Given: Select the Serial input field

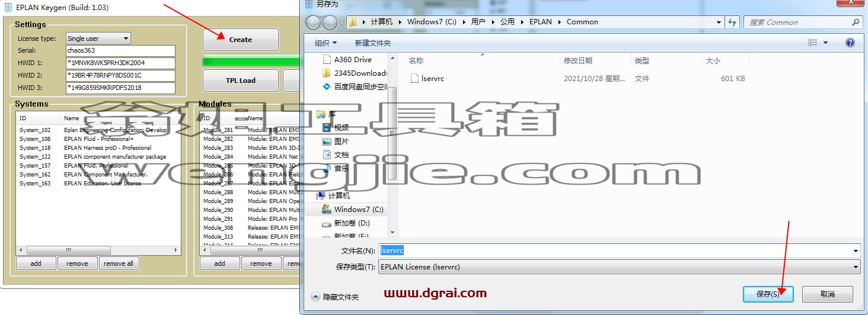Looking at the screenshot, I should click(120, 51).
